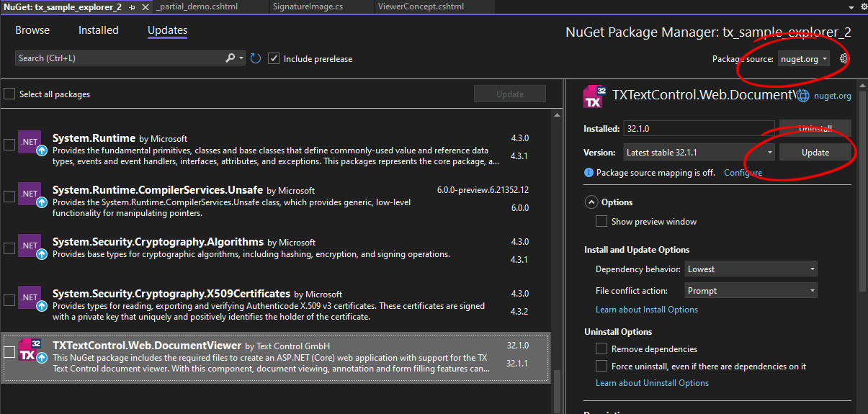
Task: Open the search options dropdown arrow
Action: (241, 58)
